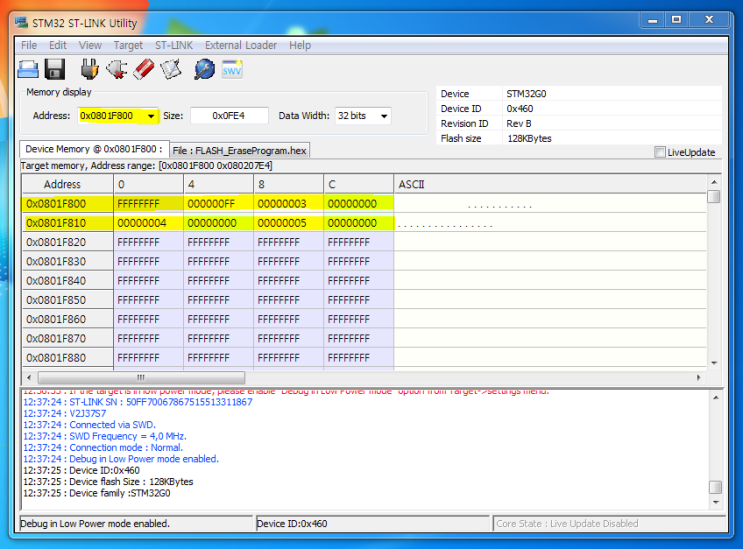Open the SWV viewer icon
Screen dimensions: 743x549
[x=232, y=69]
